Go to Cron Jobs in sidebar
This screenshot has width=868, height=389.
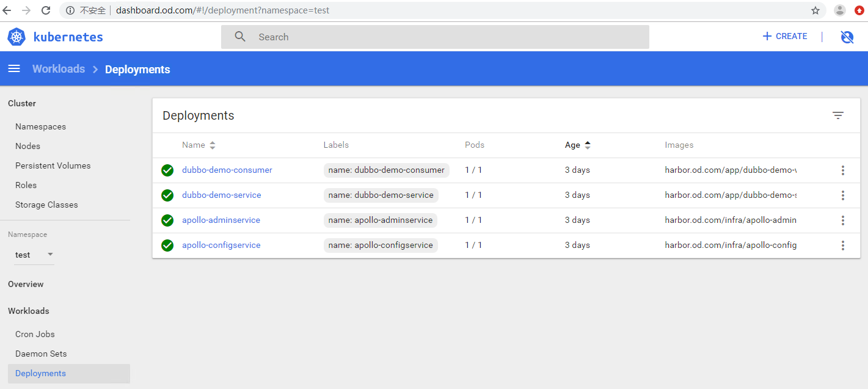point(35,334)
